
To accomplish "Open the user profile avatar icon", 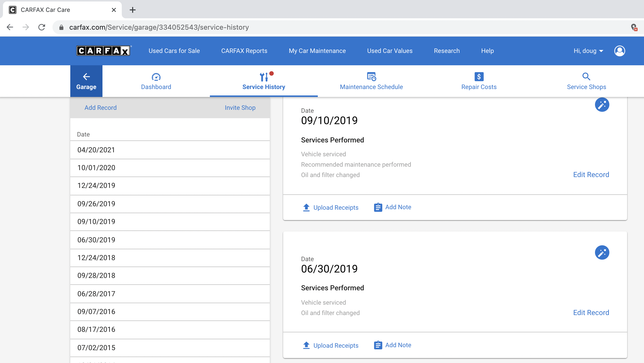I will (619, 51).
